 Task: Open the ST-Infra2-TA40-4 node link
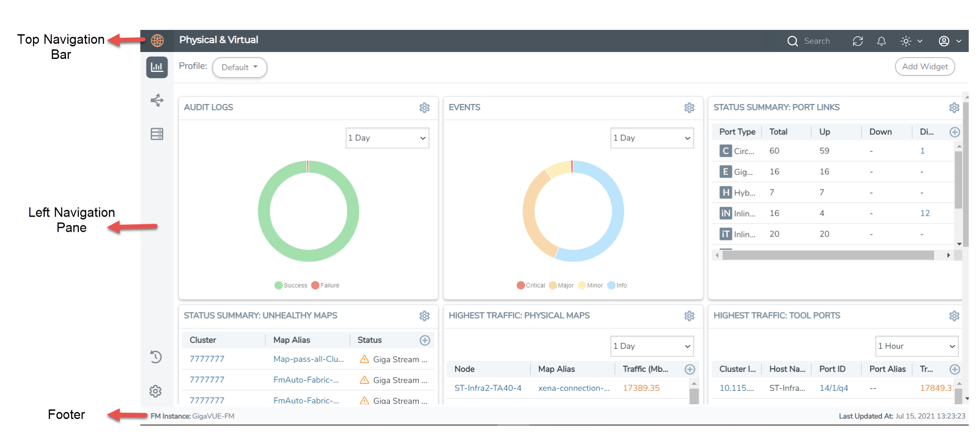487,388
